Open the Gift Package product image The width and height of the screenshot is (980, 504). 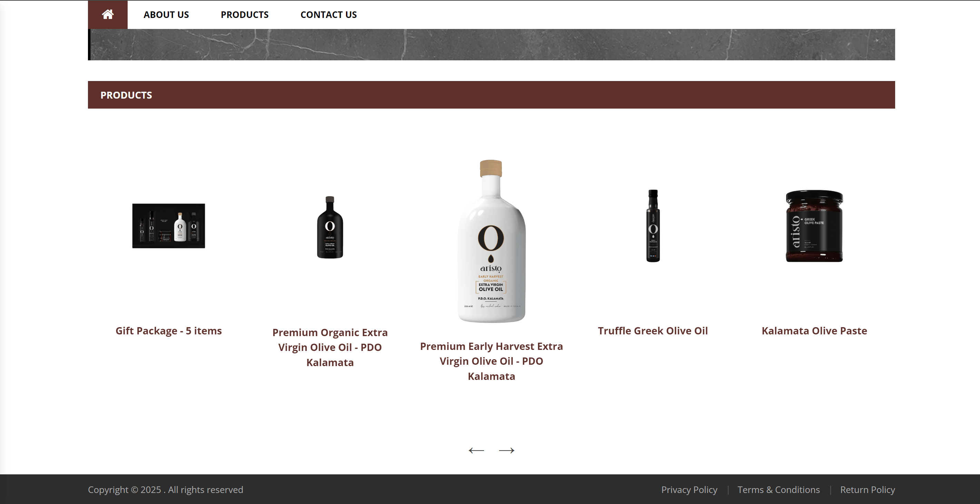(169, 226)
